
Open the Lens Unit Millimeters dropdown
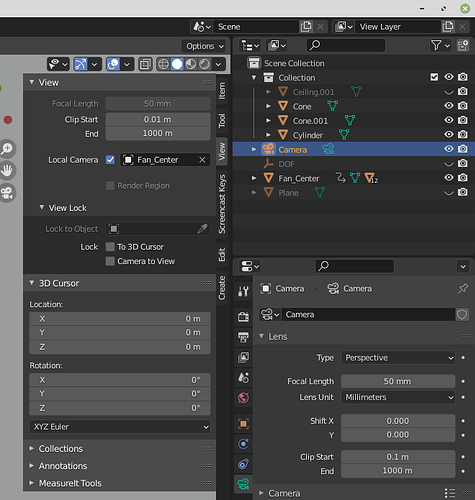click(398, 397)
